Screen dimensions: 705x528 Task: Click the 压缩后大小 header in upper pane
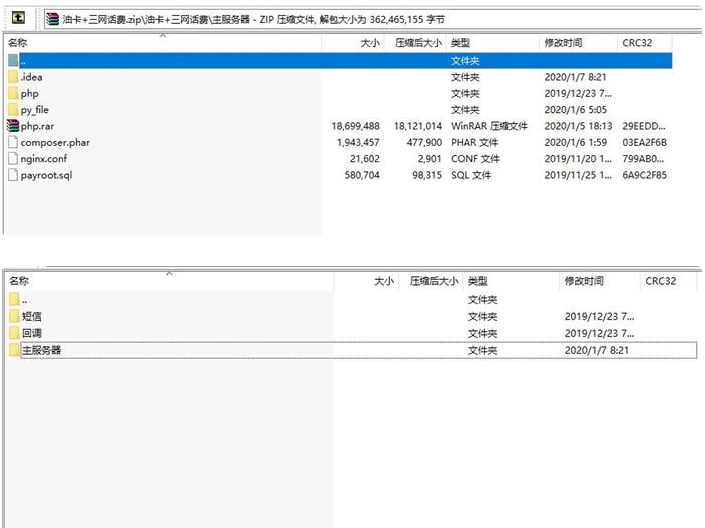click(x=417, y=44)
